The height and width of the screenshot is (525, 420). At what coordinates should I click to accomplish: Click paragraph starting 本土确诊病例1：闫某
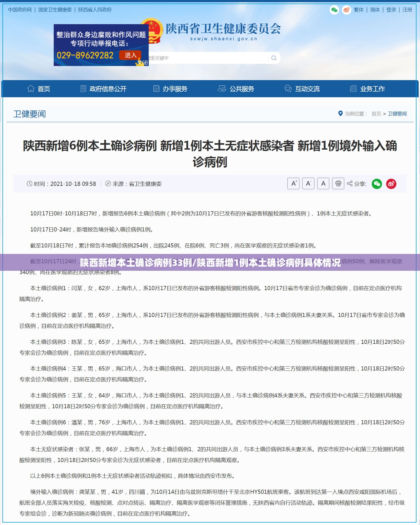(211, 294)
